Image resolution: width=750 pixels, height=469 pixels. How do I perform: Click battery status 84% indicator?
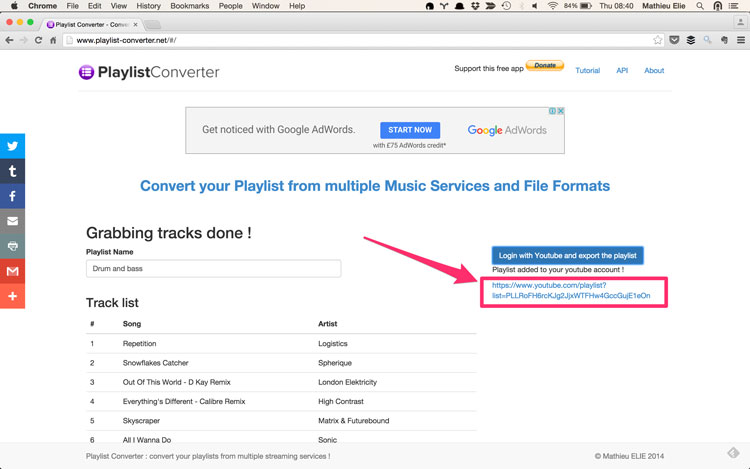pyautogui.click(x=577, y=6)
